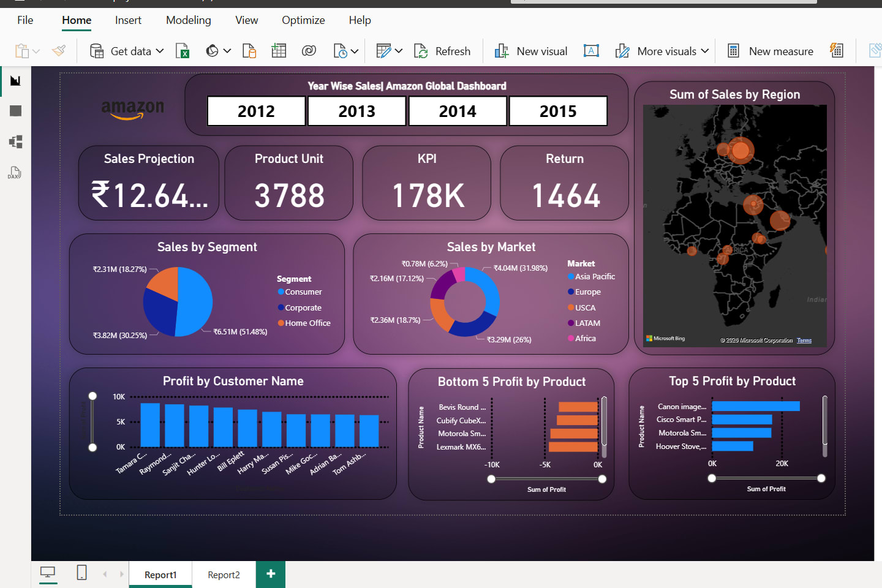Image resolution: width=882 pixels, height=588 pixels.
Task: Expand the More visuals dropdown arrow
Action: [705, 51]
